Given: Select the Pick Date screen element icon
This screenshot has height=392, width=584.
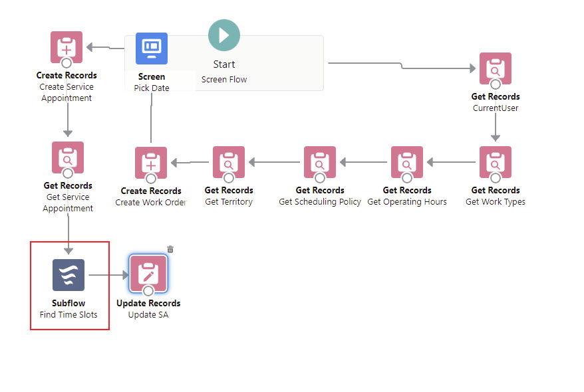Looking at the screenshot, I should click(152, 48).
